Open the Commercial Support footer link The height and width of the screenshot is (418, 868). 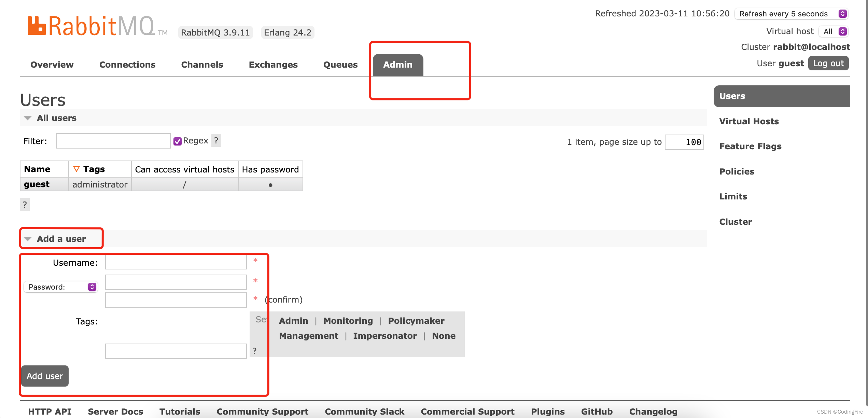tap(467, 412)
